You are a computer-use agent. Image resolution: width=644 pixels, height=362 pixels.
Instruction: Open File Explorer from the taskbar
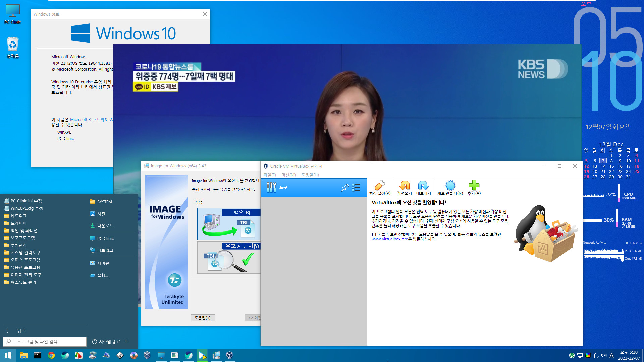[x=23, y=355]
